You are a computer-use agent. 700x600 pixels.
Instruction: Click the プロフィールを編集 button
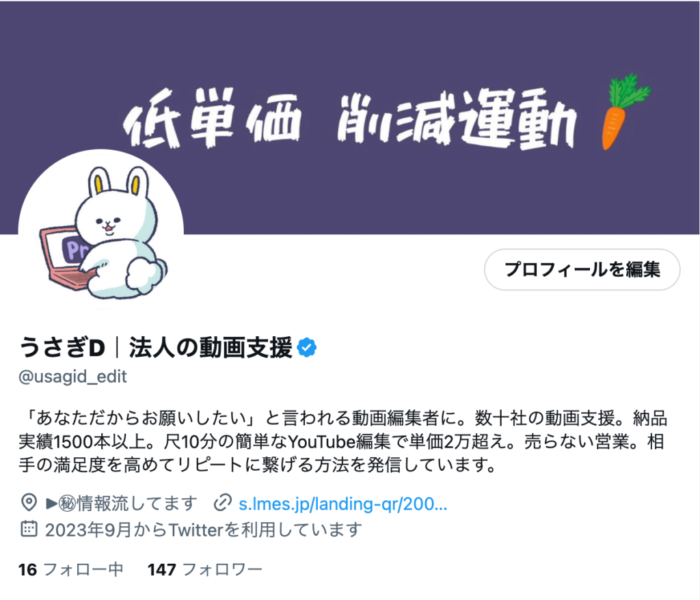click(582, 270)
